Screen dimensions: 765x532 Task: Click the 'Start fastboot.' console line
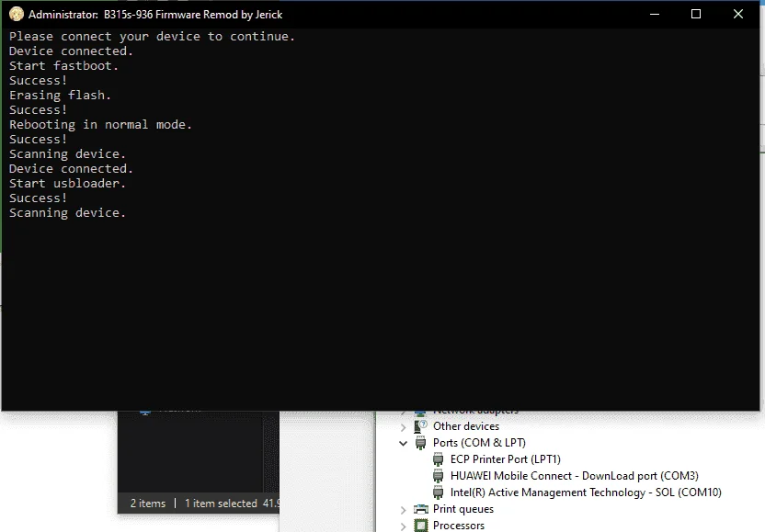pyautogui.click(x=64, y=66)
